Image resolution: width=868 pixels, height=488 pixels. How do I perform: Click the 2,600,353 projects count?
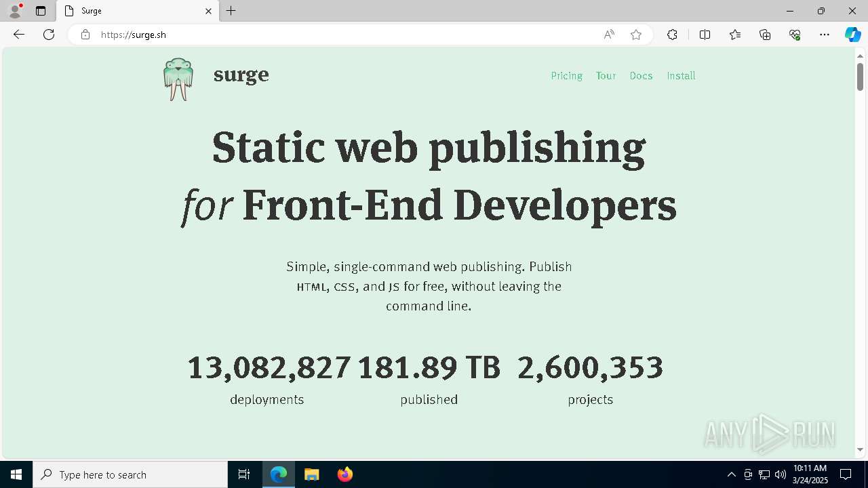590,368
